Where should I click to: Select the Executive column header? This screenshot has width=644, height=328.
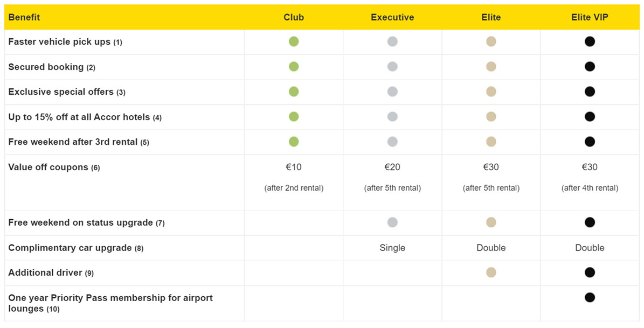click(392, 17)
